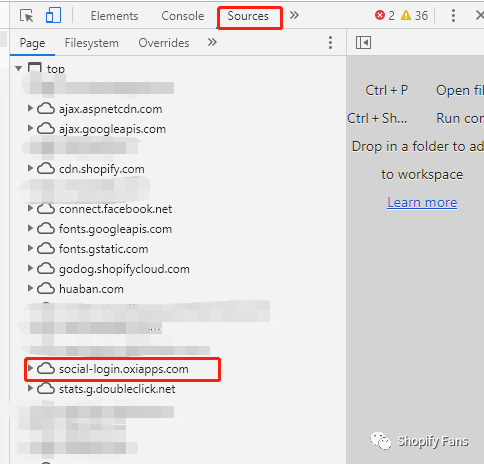
Task: Select huaban.com domain label
Action: coord(91,289)
